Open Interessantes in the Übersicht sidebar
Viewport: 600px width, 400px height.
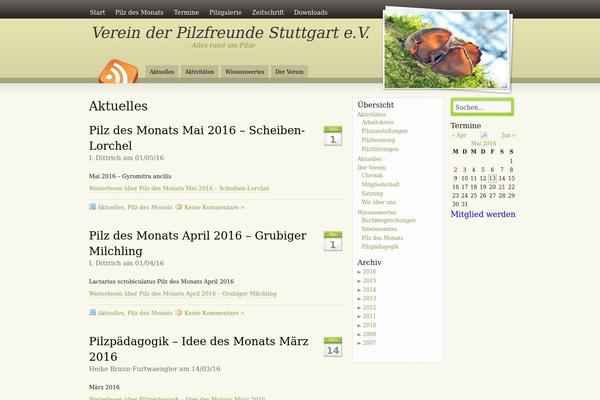379,229
